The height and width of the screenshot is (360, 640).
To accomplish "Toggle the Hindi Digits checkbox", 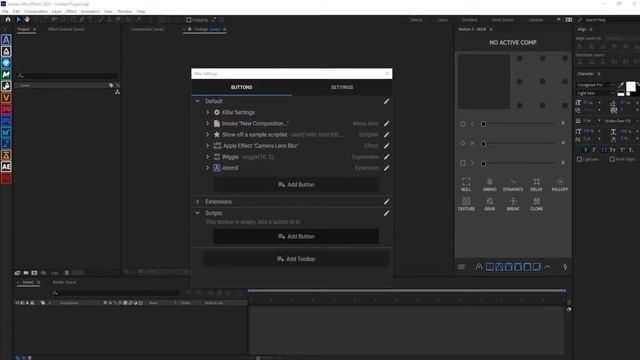I will click(x=612, y=159).
